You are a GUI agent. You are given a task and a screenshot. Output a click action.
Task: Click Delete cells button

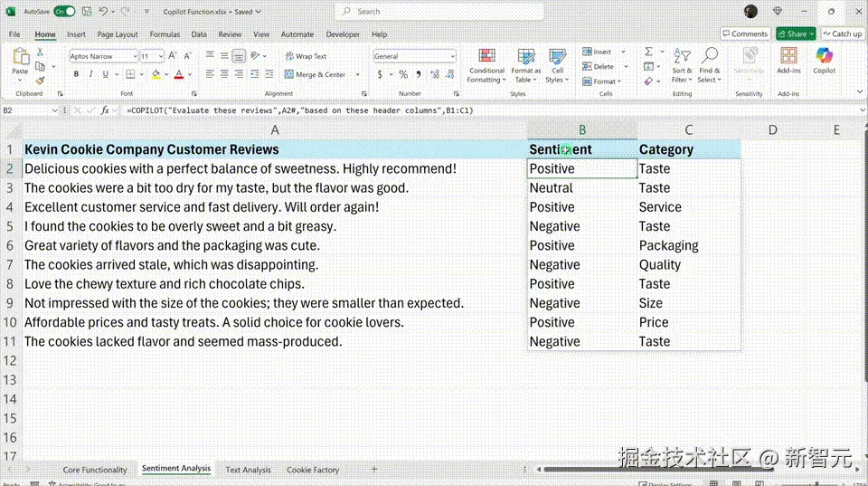(598, 66)
